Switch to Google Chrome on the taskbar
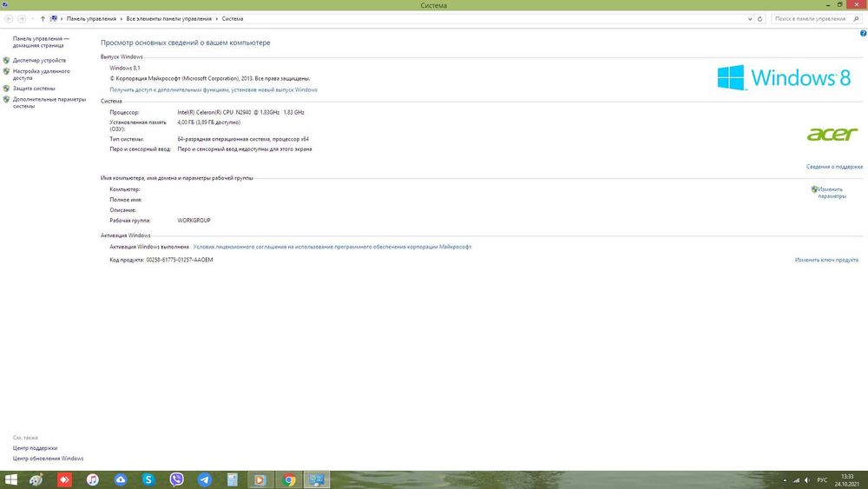 coord(289,479)
